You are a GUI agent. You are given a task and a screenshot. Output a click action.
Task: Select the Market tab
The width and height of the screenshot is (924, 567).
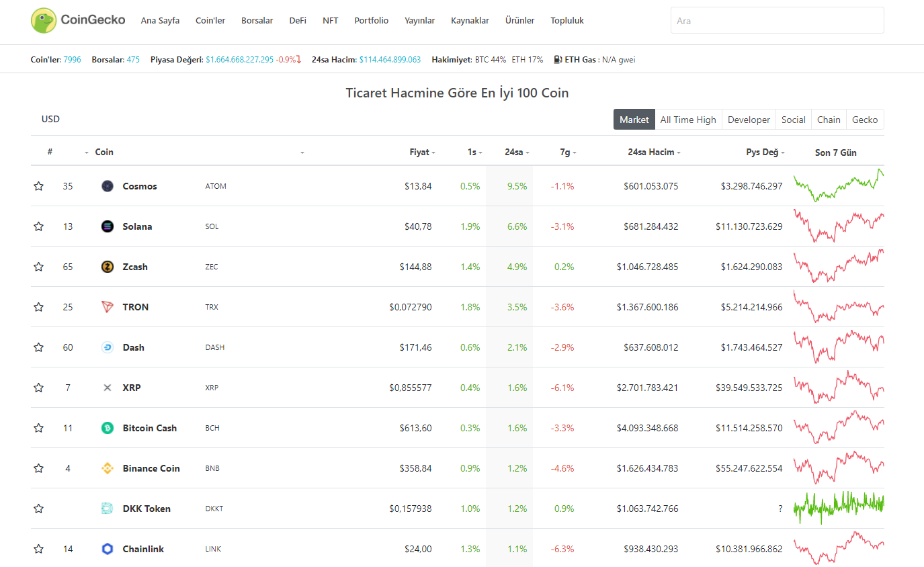(634, 120)
